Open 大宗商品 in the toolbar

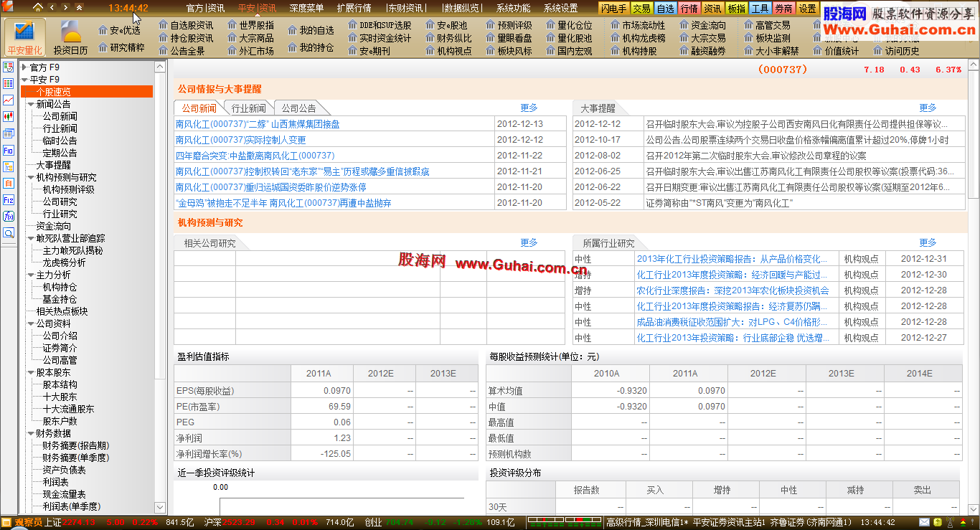coord(250,38)
